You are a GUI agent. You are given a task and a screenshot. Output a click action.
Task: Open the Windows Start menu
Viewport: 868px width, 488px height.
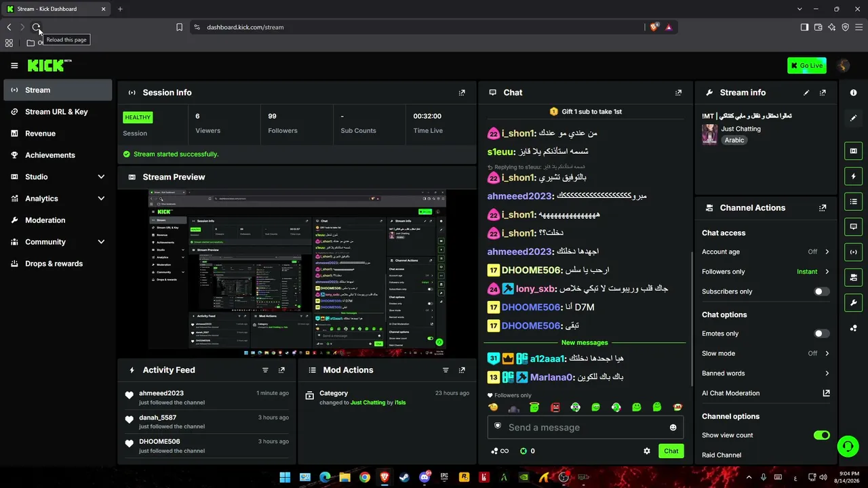285,477
